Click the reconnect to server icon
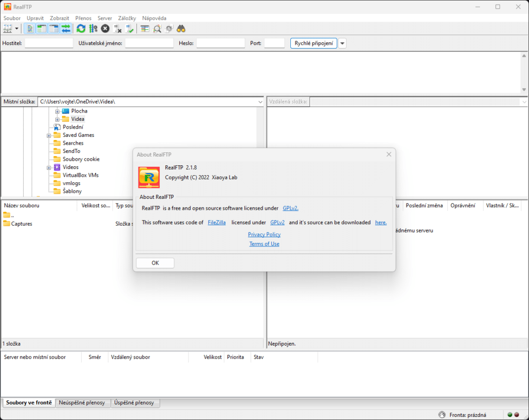529x420 pixels. click(x=130, y=28)
